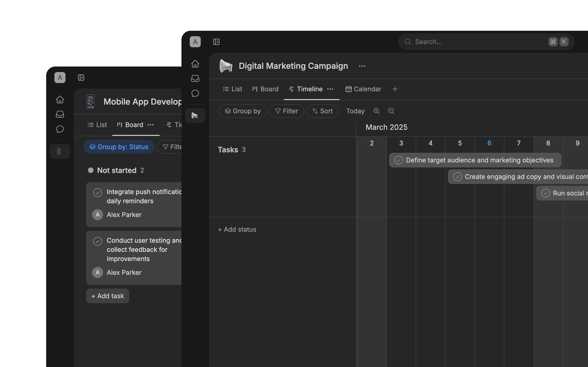
Task: Click the megaphone project icon in sidebar
Action: [195, 116]
